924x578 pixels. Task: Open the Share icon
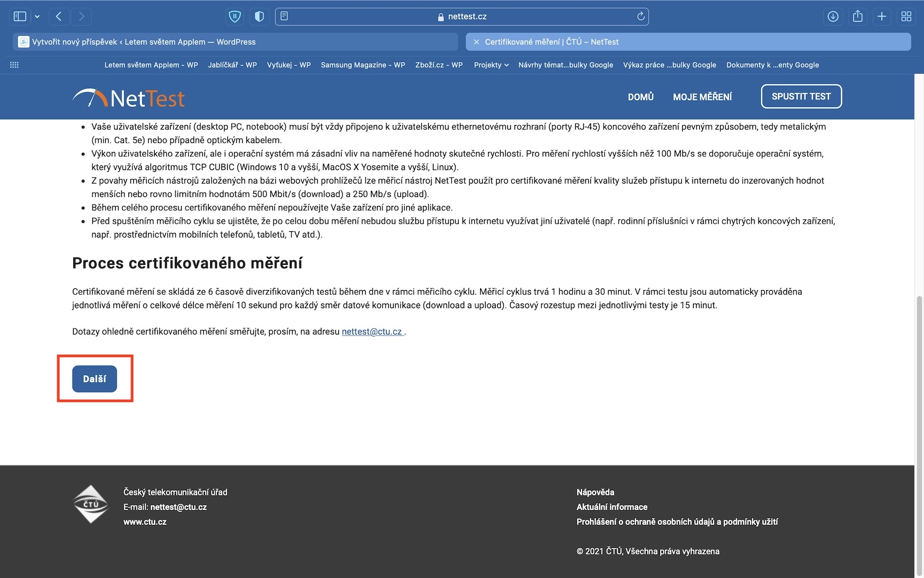point(858,17)
